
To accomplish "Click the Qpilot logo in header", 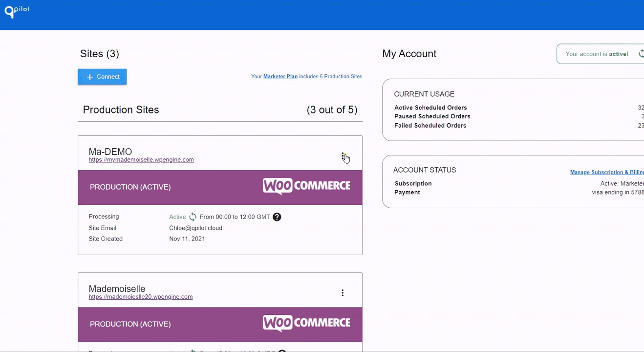I will 17,11.
